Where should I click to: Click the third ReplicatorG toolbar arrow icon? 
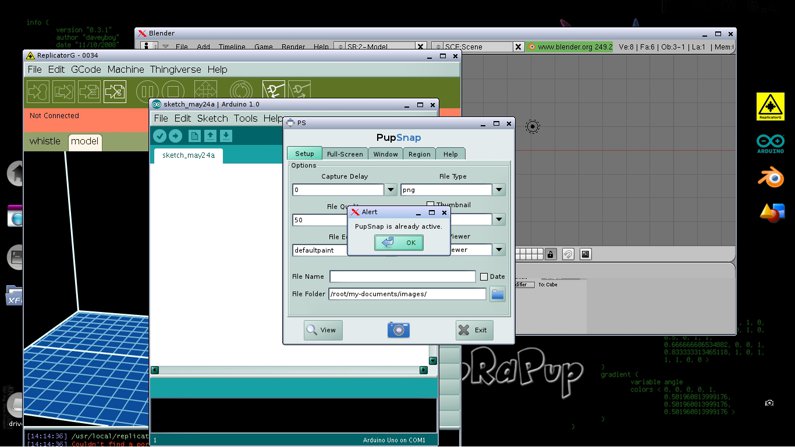tap(89, 91)
